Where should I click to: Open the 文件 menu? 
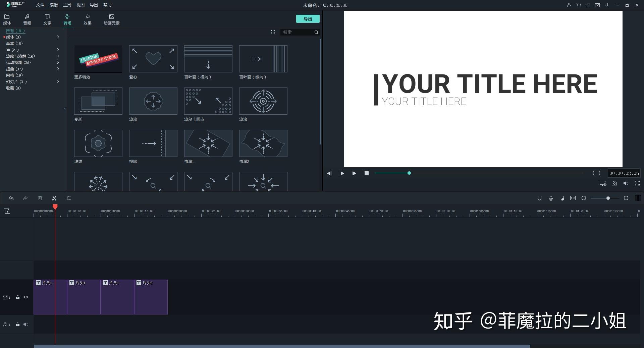click(x=40, y=5)
